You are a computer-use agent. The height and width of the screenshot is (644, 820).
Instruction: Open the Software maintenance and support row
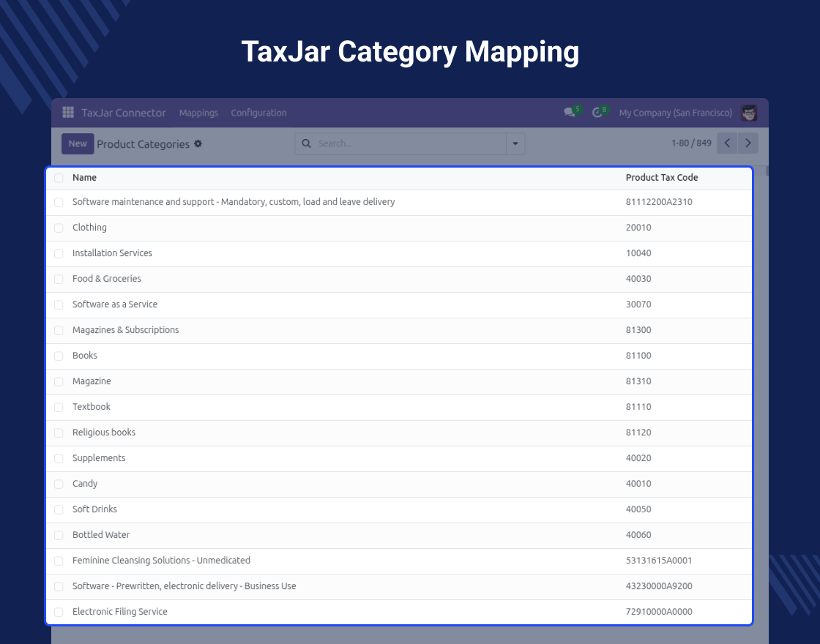[x=399, y=202]
